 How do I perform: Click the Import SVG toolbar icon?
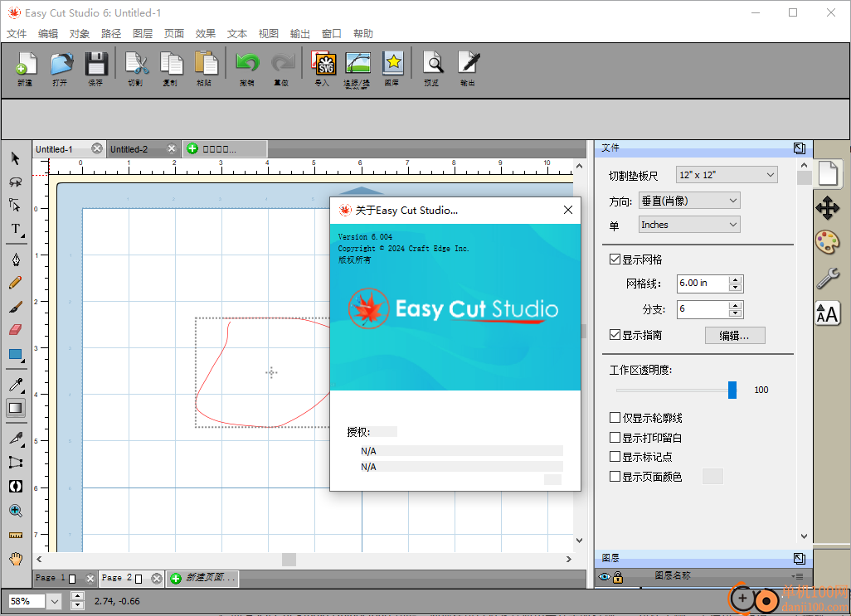323,64
